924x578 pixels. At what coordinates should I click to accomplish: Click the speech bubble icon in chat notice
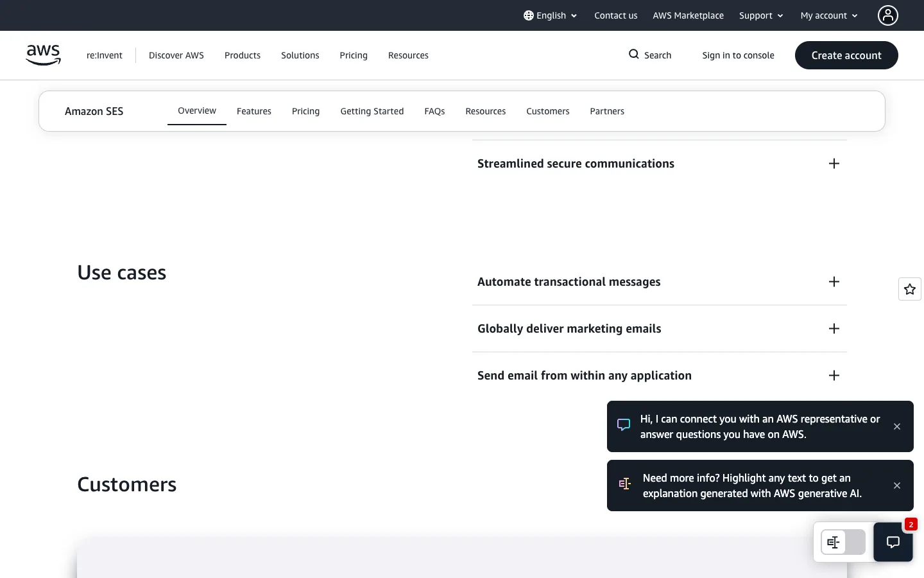(x=624, y=425)
